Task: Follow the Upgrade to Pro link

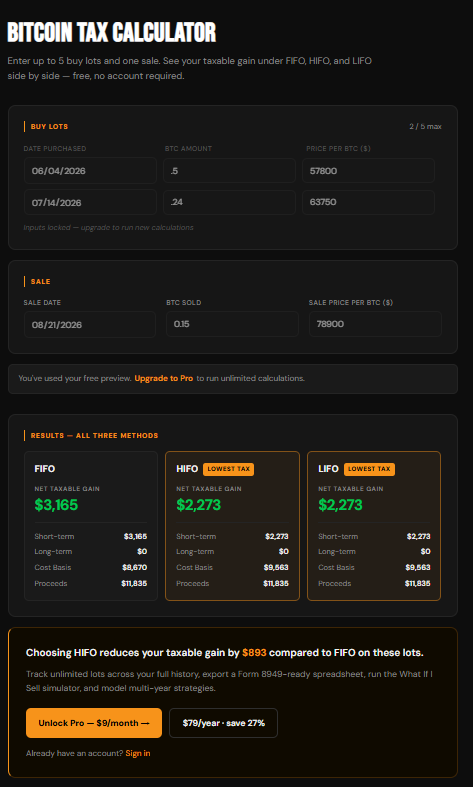Action: click(x=164, y=378)
